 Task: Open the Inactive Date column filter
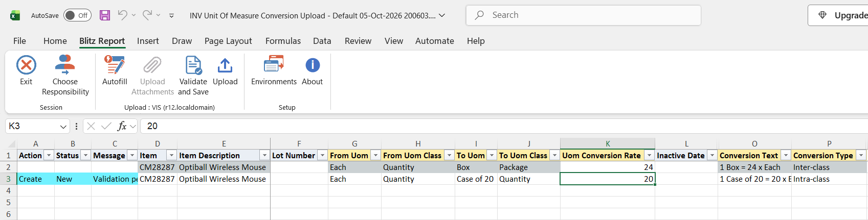pos(712,156)
